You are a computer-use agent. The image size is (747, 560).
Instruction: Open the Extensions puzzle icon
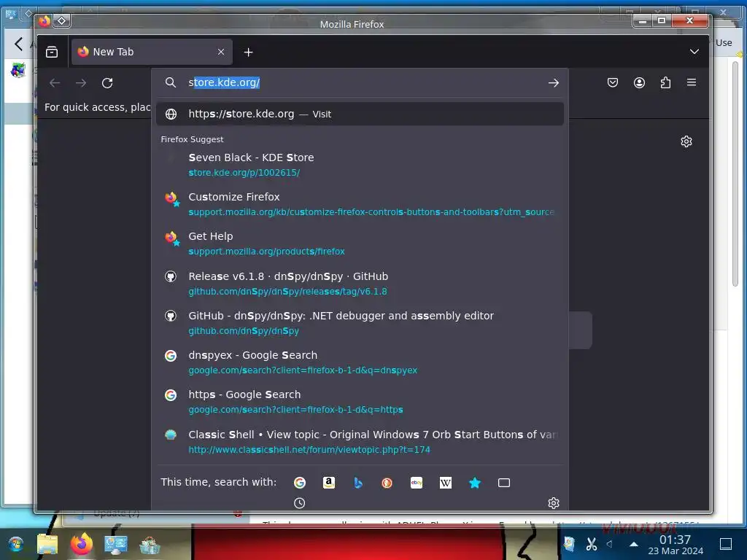[x=665, y=83]
